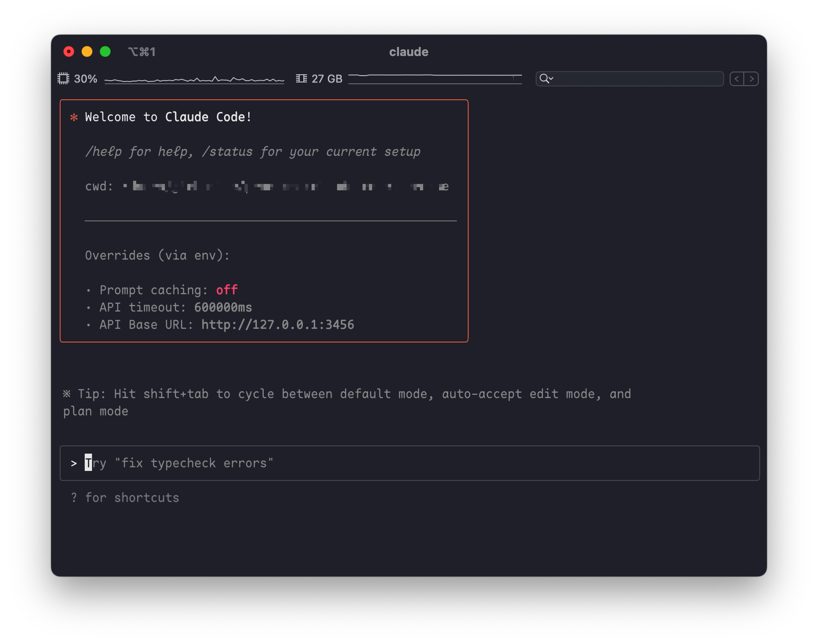The width and height of the screenshot is (818, 644).
Task: Click the memory module icon beside 27 GB
Action: pos(302,78)
